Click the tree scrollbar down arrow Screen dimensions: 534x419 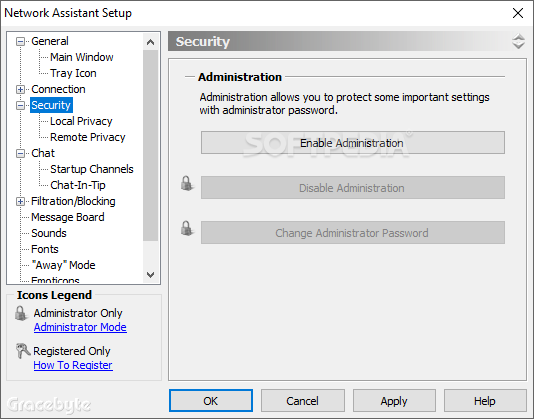click(x=150, y=275)
